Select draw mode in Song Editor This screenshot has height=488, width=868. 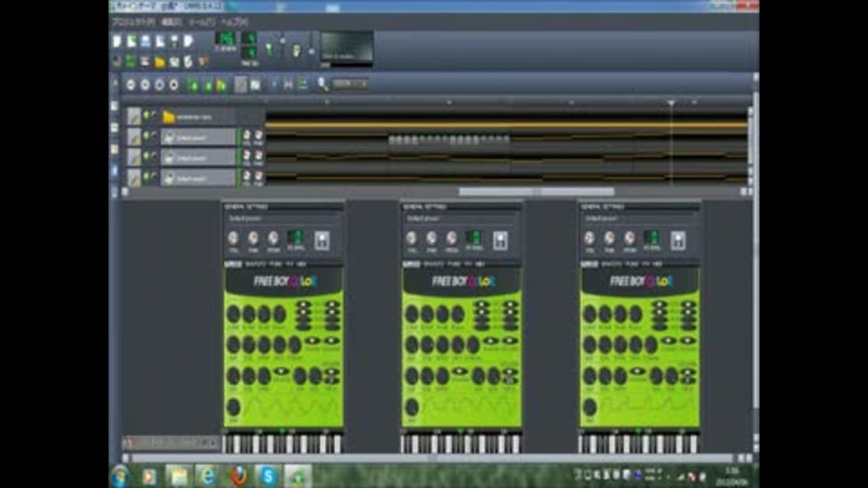pyautogui.click(x=241, y=85)
